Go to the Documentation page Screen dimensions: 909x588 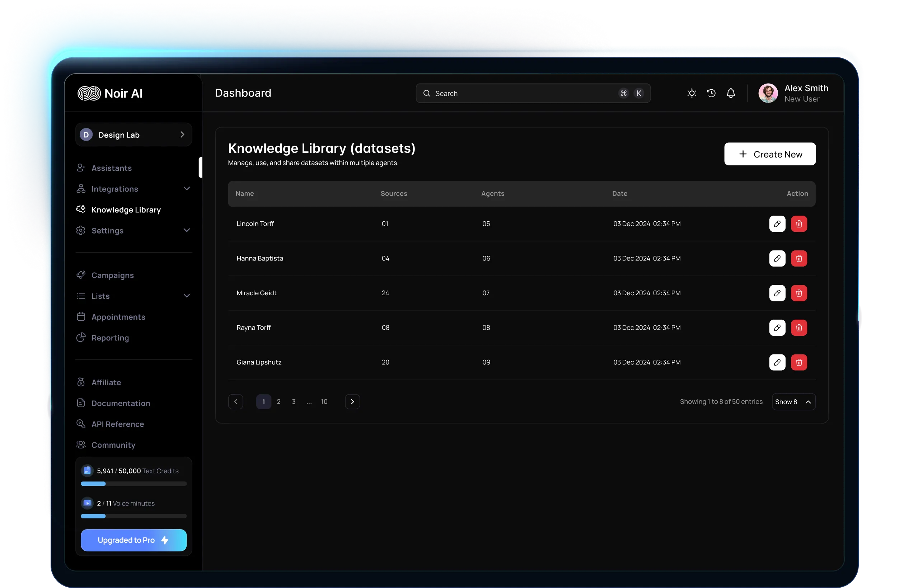coord(120,403)
